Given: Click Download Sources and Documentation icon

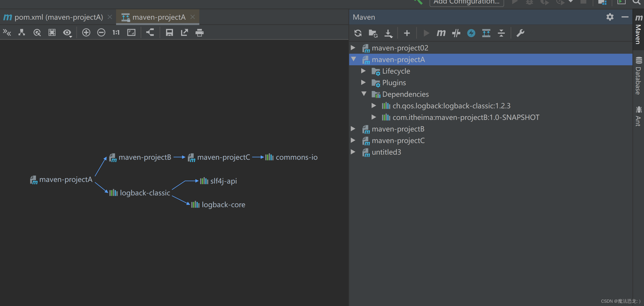Looking at the screenshot, I should click(x=388, y=33).
